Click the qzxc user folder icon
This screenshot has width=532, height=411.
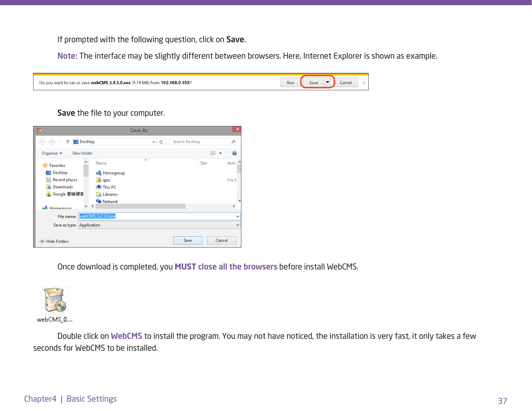point(99,180)
